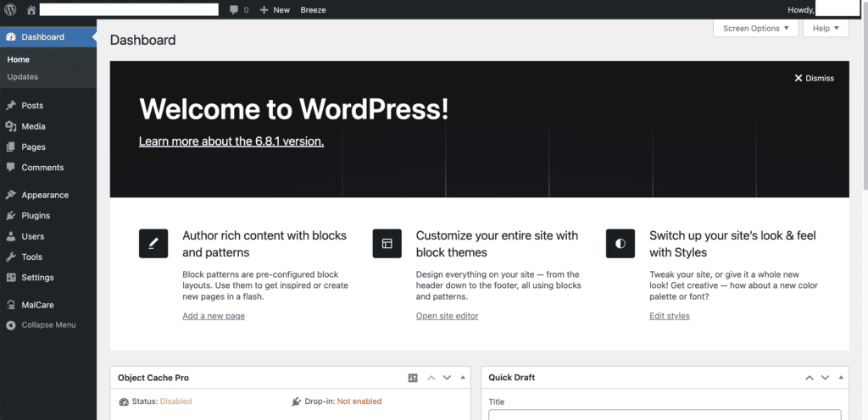This screenshot has width=868, height=420.
Task: Click the WordPress logo icon
Action: click(x=10, y=10)
